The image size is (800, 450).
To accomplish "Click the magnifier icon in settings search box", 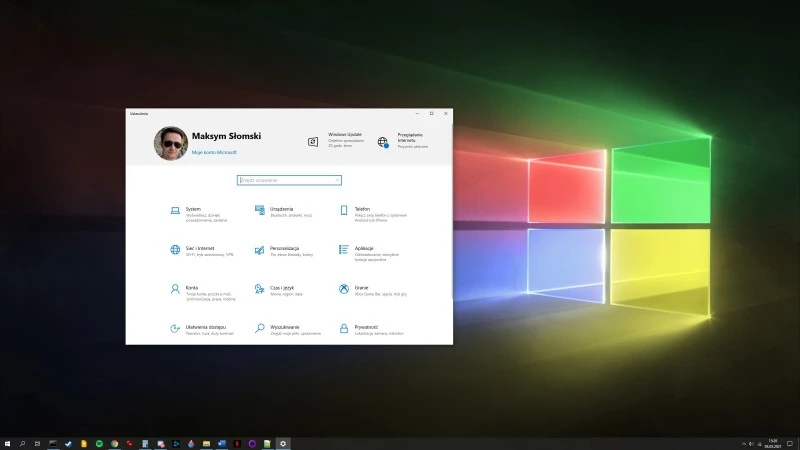I will [x=337, y=180].
